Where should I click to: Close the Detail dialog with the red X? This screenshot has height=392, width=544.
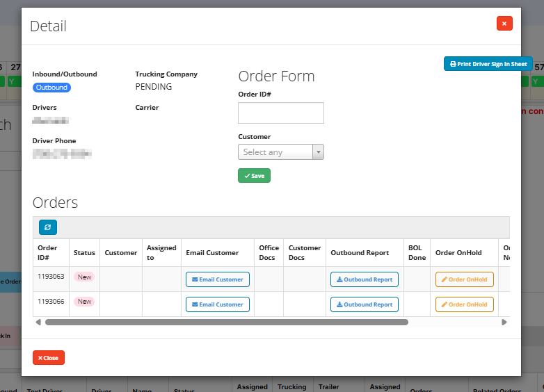point(504,24)
